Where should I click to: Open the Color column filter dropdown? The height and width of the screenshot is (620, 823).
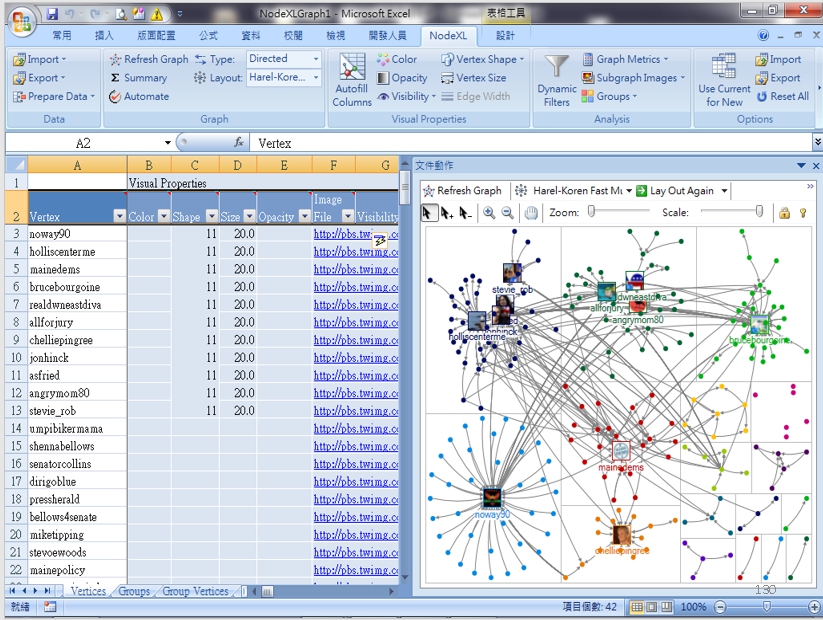[x=164, y=216]
